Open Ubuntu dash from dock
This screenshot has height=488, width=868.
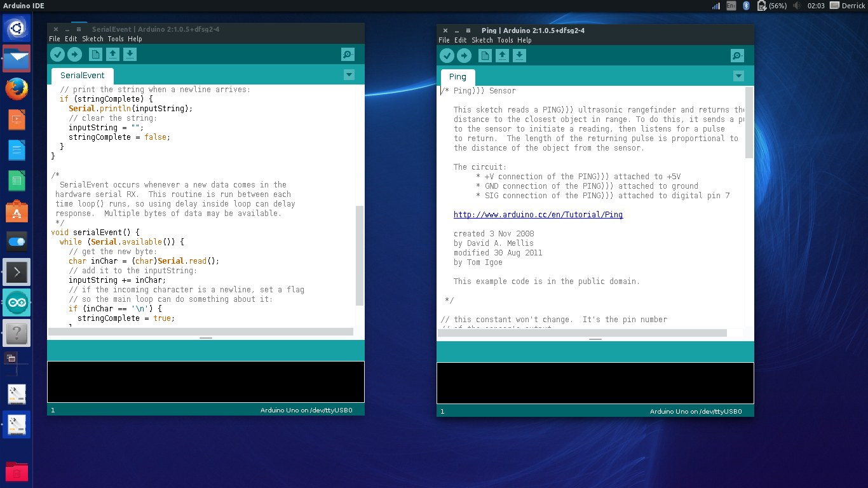point(17,29)
